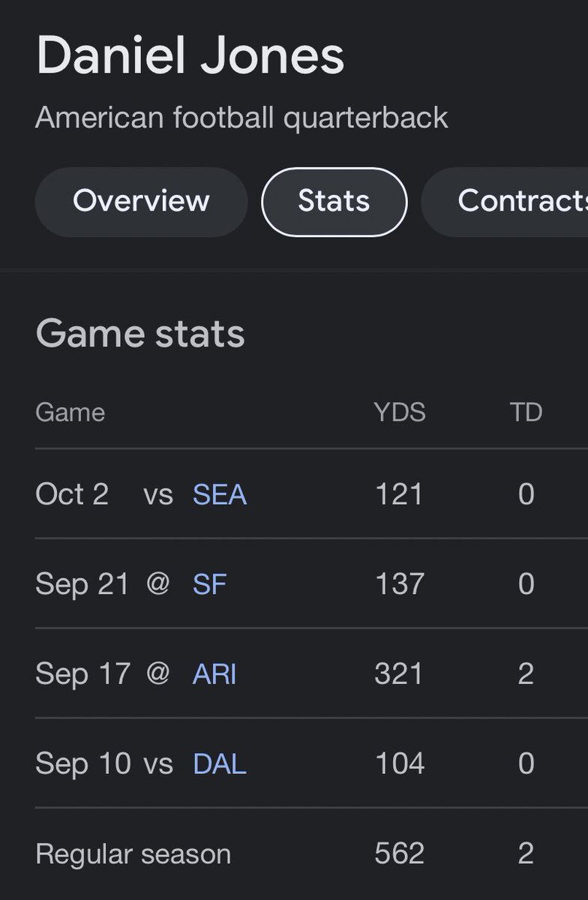Click the 321 yards value
This screenshot has height=900, width=588.
[399, 674]
